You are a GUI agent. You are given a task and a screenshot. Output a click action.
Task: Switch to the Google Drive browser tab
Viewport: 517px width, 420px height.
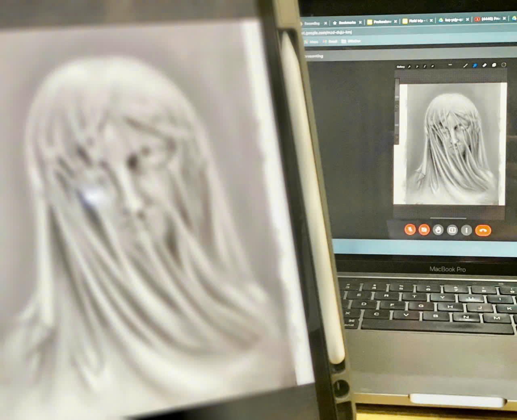pos(454,20)
